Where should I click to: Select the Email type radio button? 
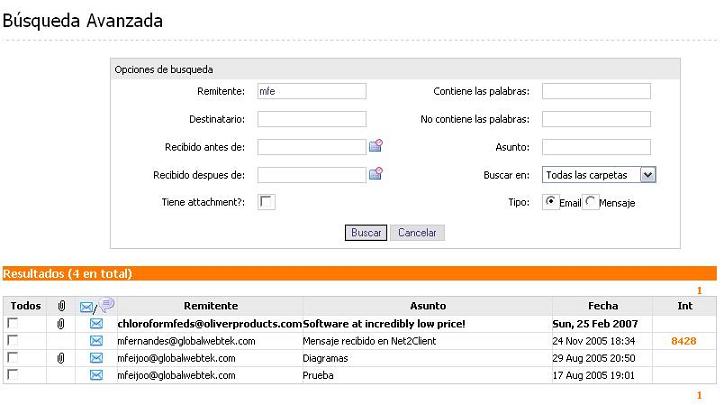pos(550,202)
